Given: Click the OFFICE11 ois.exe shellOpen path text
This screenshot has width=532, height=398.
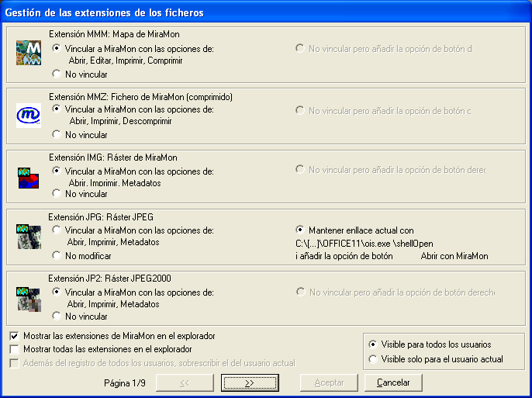Looking at the screenshot, I should tap(364, 244).
